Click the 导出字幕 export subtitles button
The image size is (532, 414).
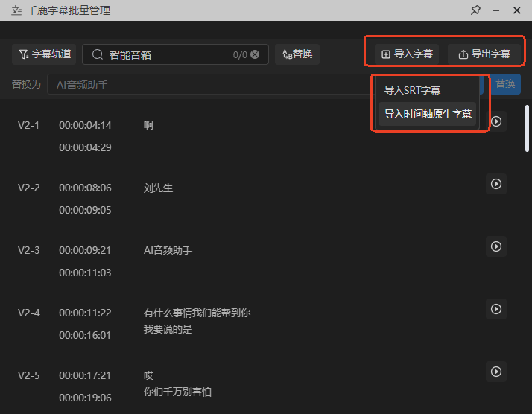pos(484,54)
